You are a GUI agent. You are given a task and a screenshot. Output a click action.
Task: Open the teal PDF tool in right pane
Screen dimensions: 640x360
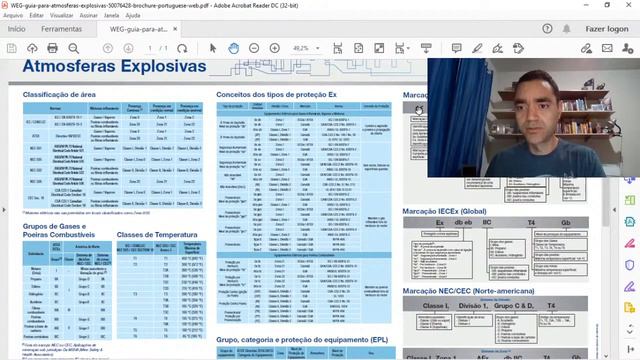click(629, 222)
